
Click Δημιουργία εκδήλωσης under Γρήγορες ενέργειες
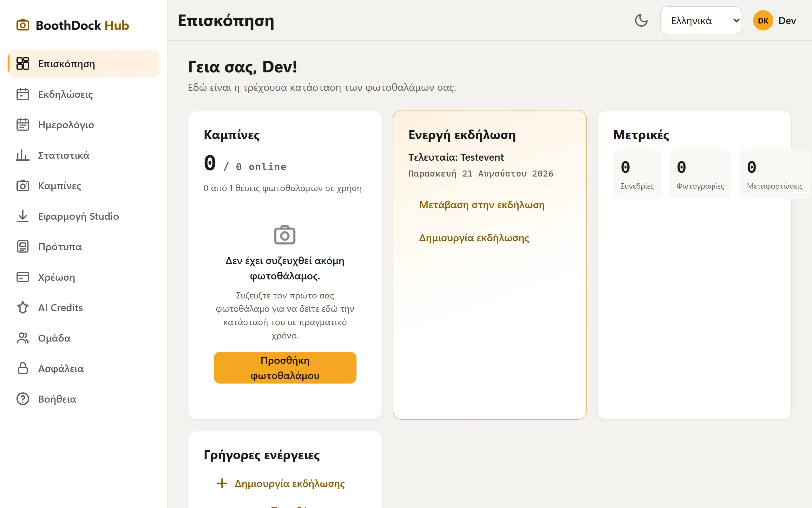289,483
